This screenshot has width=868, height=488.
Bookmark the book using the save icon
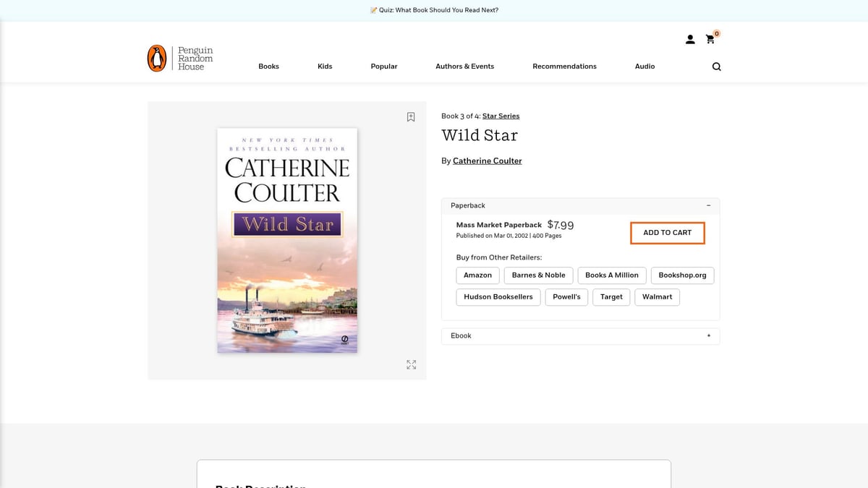point(411,116)
